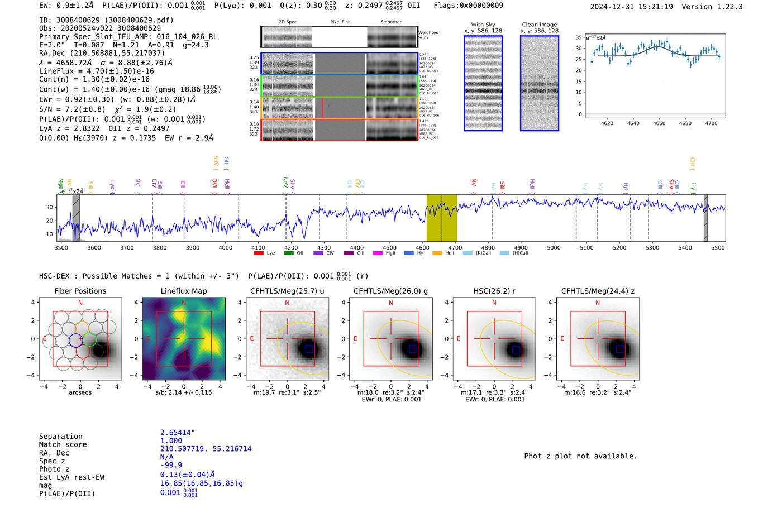This screenshot has height=532, width=782.
Task: Click the red fiber circle in Fiber Positions
Action: [x=83, y=352]
